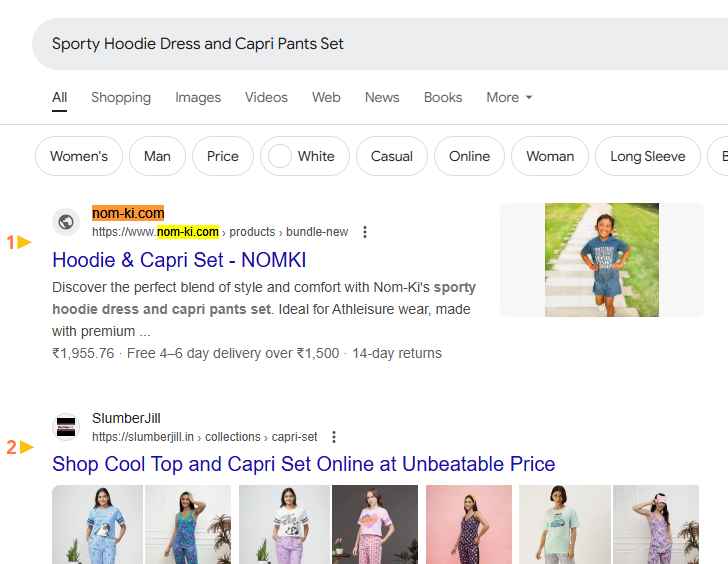
Task: Expand the More search categories dropdown
Action: (x=509, y=97)
